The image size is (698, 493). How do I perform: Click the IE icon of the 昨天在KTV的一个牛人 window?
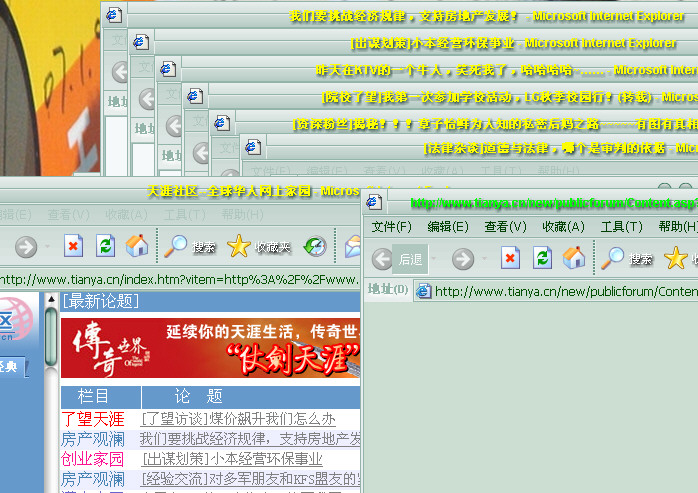[168, 69]
